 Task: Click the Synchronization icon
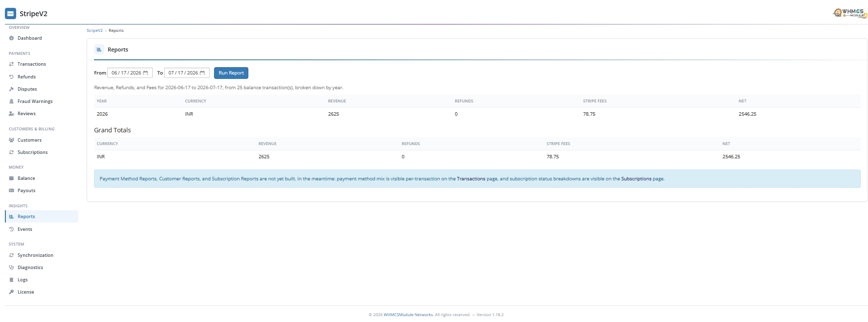point(11,255)
